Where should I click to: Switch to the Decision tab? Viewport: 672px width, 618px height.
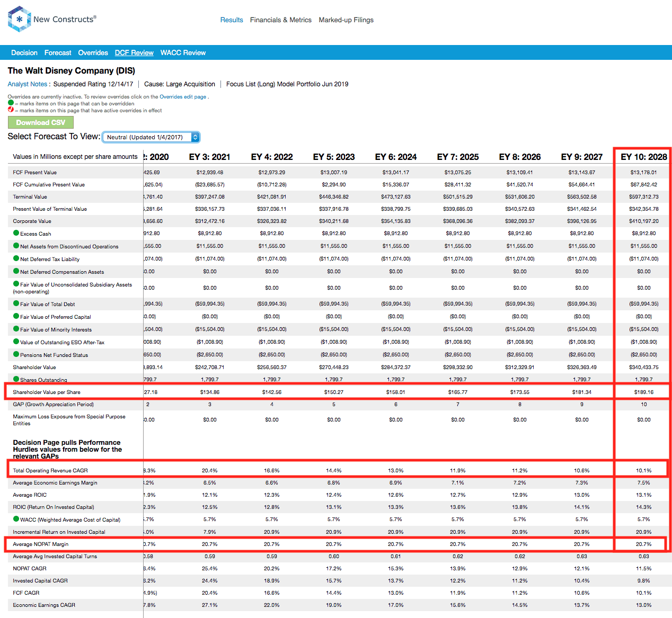point(24,53)
